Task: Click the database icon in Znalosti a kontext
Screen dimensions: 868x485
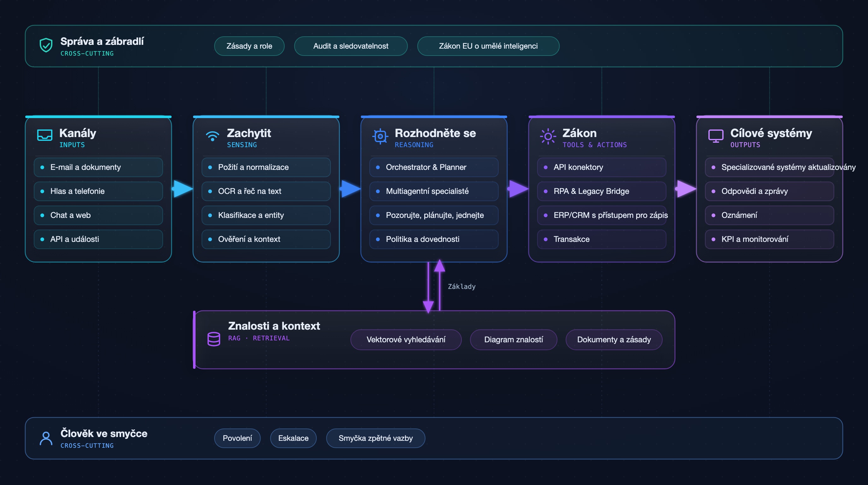Action: click(214, 339)
